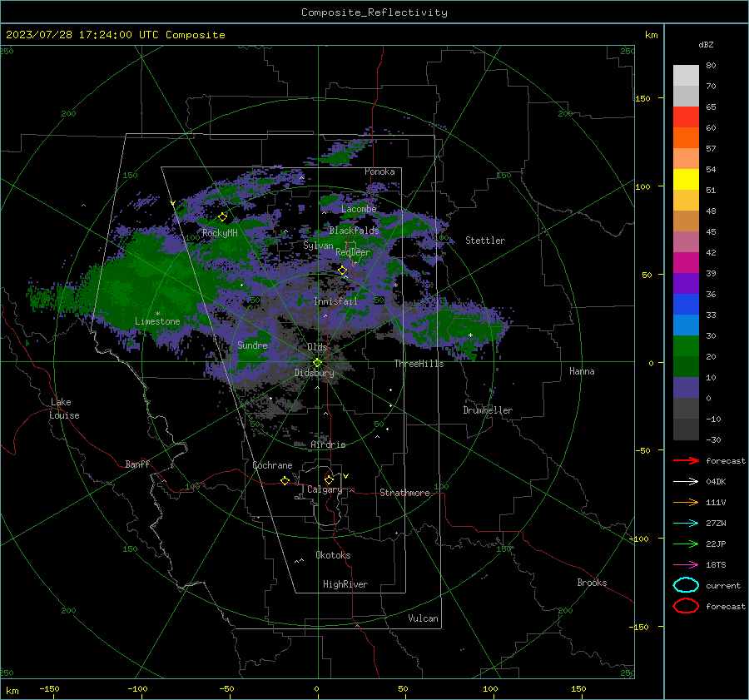The image size is (749, 700).
Task: Select the purple-blue 10 dBZ color swatch
Action: [x=686, y=388]
